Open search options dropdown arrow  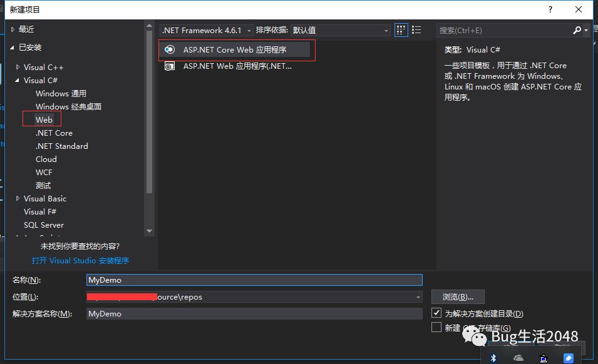586,30
